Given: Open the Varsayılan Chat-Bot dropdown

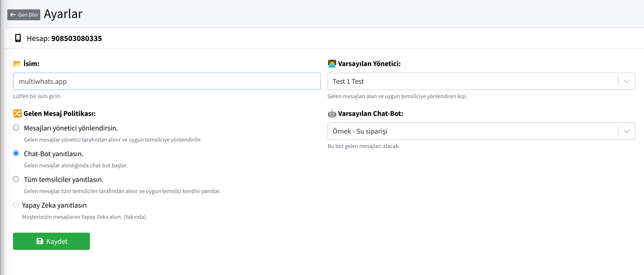Looking at the screenshot, I should point(481,131).
